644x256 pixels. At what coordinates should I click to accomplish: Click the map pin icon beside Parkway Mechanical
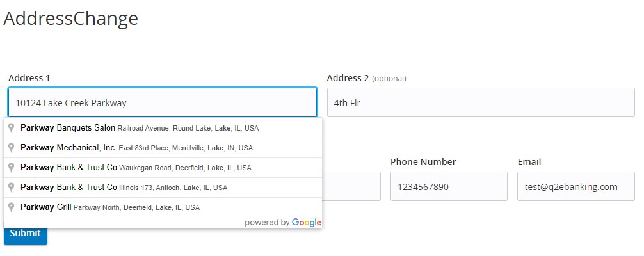tap(12, 147)
